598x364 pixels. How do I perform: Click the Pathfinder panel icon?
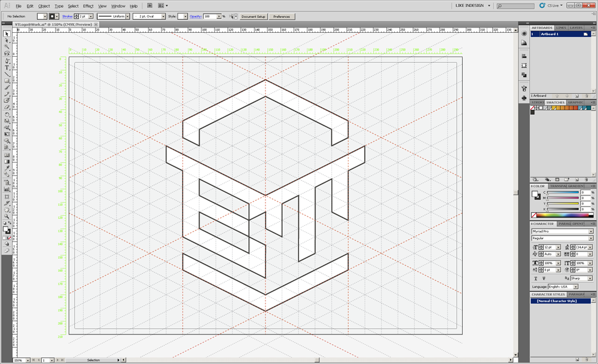coord(524,75)
